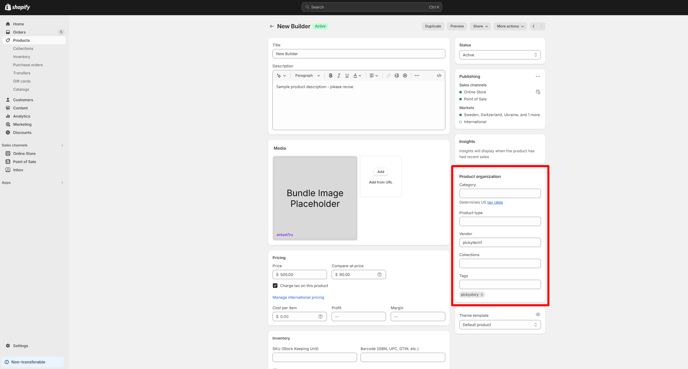Click Add from URL link
This screenshot has width=688, height=369.
pos(380,182)
